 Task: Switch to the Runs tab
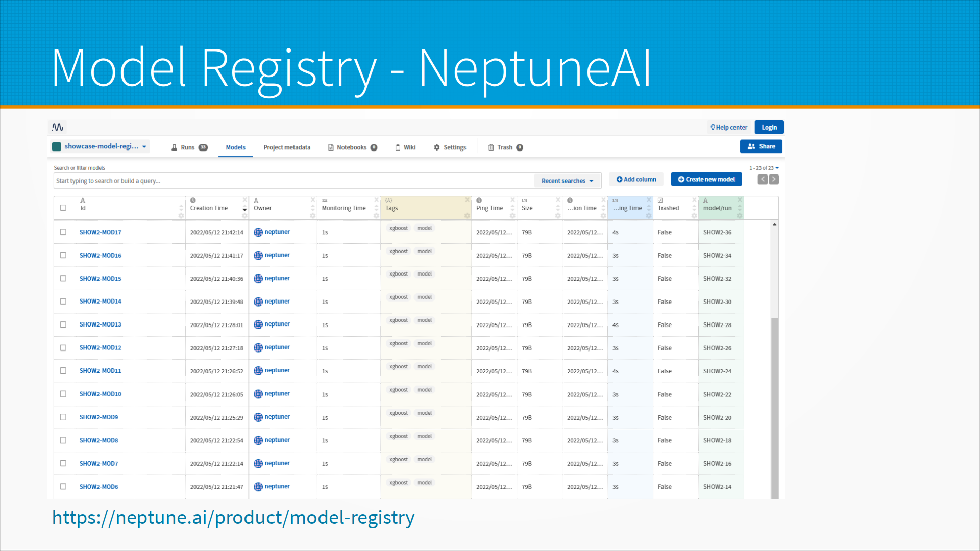[188, 147]
